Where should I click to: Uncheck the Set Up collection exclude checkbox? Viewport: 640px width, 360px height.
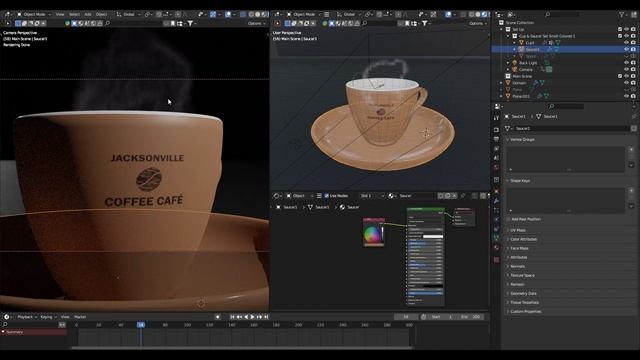pyautogui.click(x=620, y=29)
